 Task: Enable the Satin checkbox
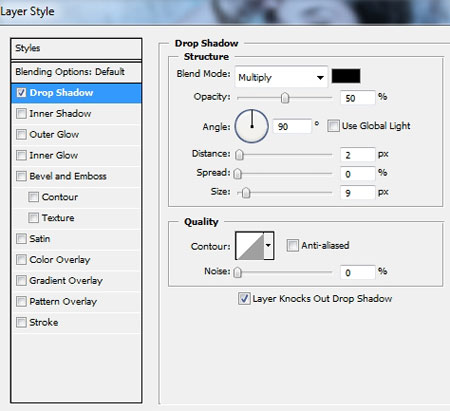(21, 239)
